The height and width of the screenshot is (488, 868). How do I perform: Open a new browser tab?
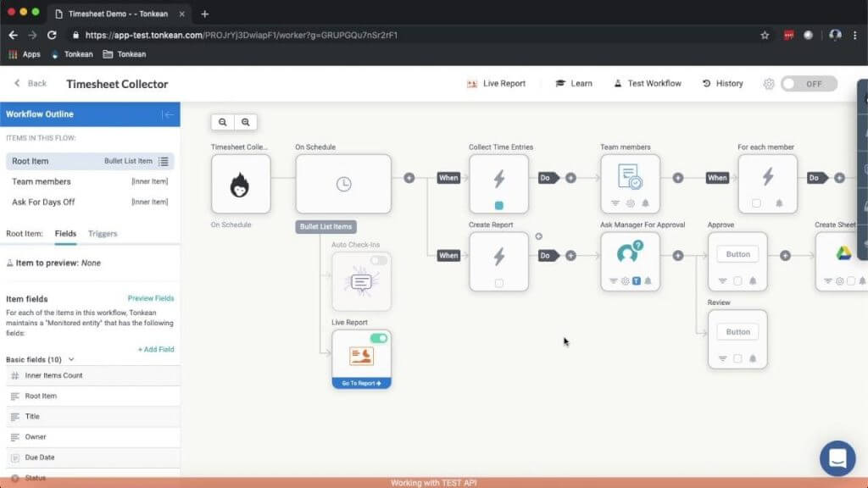pos(205,14)
